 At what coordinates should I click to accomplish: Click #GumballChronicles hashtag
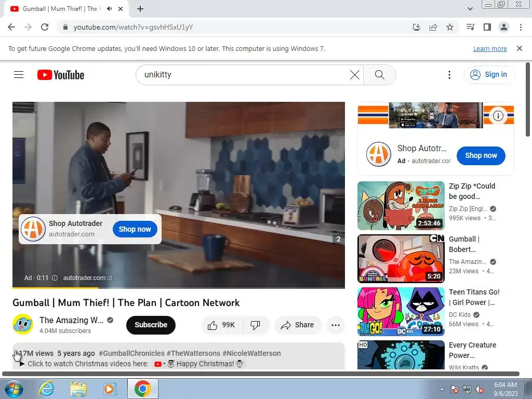(131, 353)
